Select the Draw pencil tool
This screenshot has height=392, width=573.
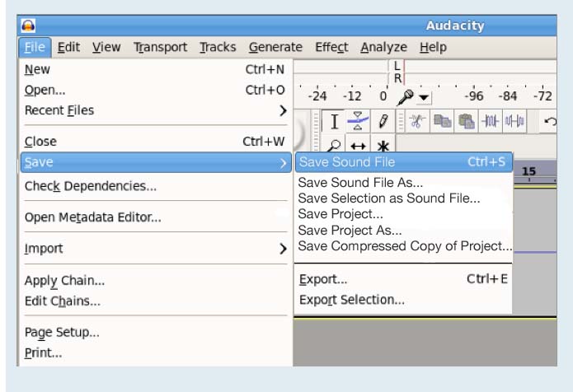click(x=383, y=121)
